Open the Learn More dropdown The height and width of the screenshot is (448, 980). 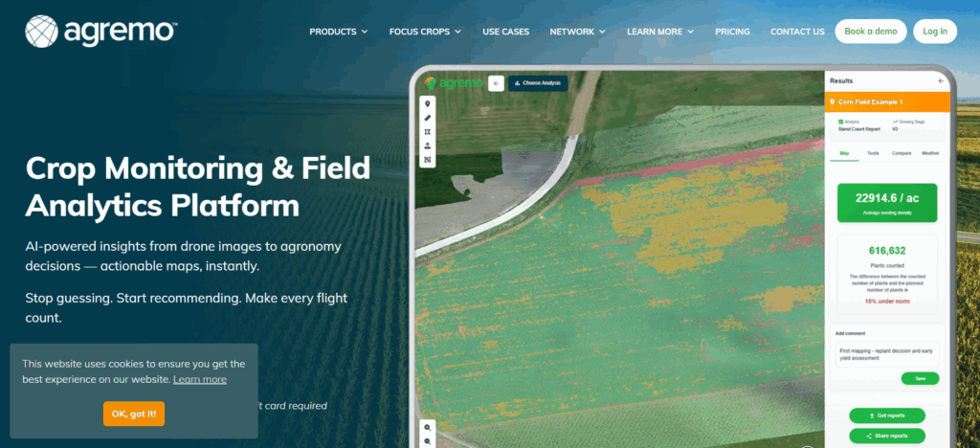[659, 32]
